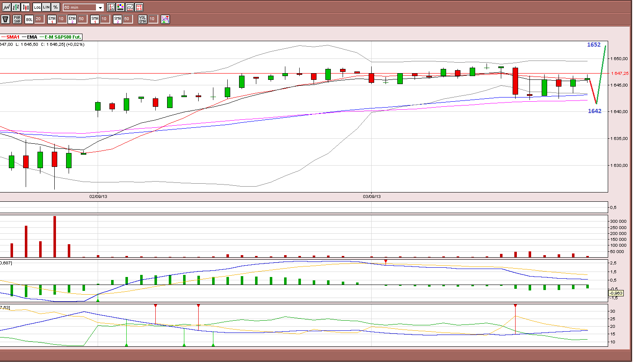This screenshot has height=364, width=633.
Task: Toggle the PAR SAR indicator
Action: tap(17, 19)
